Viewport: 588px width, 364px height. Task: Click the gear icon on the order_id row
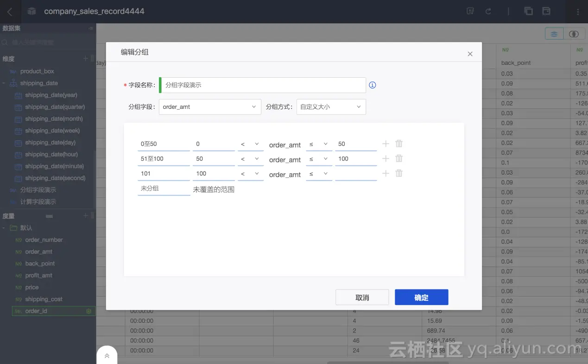point(89,311)
